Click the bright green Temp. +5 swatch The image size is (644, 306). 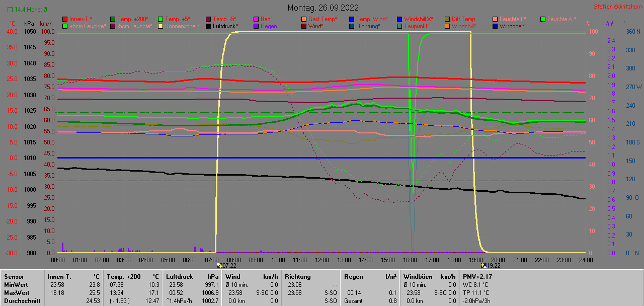click(160, 19)
